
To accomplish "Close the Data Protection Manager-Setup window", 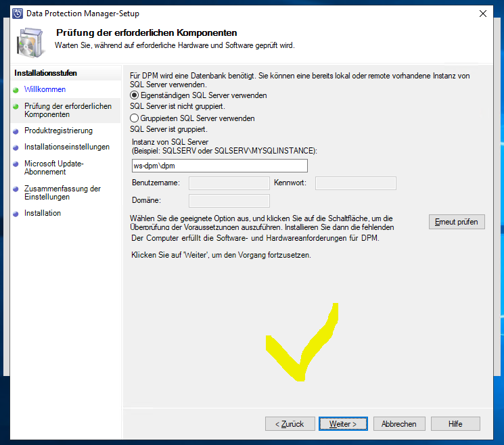I will (x=483, y=14).
